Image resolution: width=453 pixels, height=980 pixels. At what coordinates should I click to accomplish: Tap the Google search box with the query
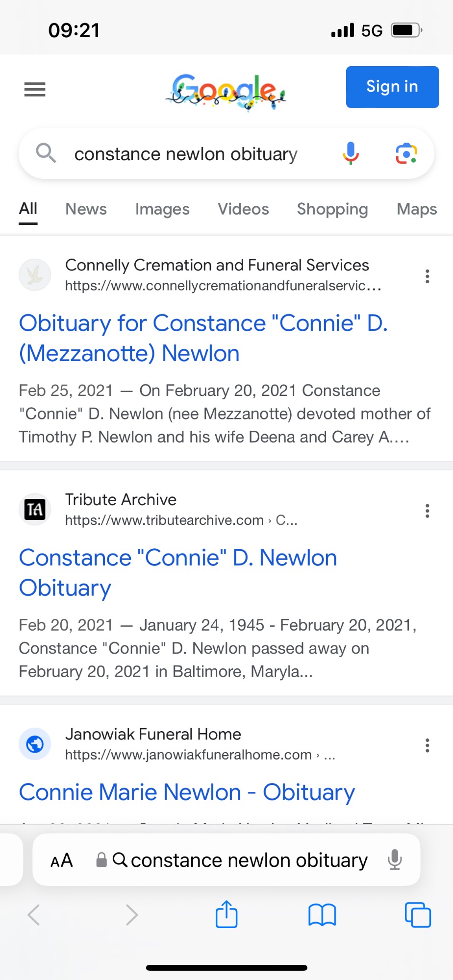tap(186, 154)
